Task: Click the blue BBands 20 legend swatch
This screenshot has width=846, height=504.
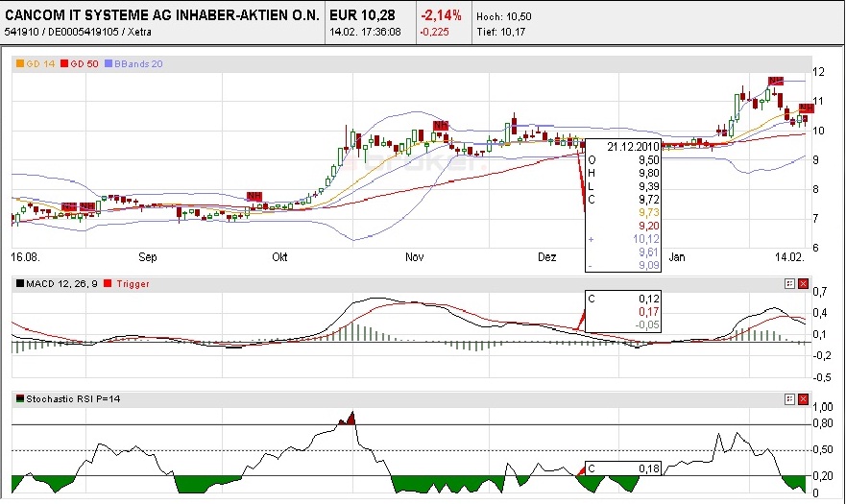Action: (109, 63)
